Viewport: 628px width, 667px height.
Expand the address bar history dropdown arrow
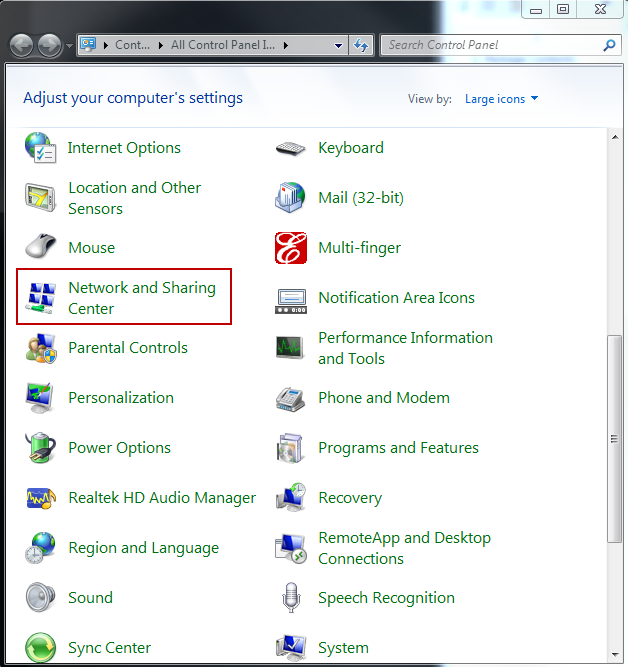pos(339,45)
